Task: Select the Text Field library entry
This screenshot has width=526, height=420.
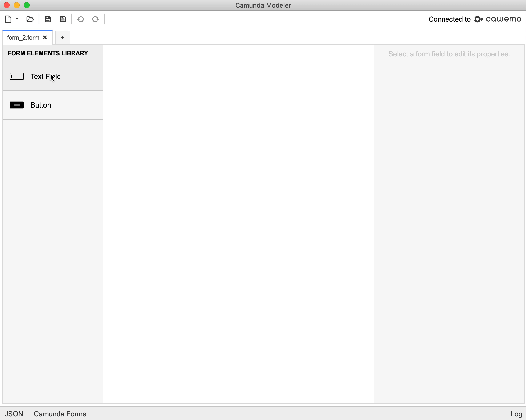Action: pyautogui.click(x=46, y=76)
